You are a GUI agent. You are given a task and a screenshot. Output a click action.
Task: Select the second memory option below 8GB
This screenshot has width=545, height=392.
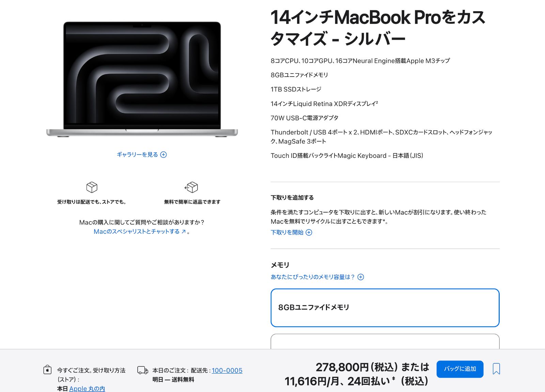tap(385, 341)
